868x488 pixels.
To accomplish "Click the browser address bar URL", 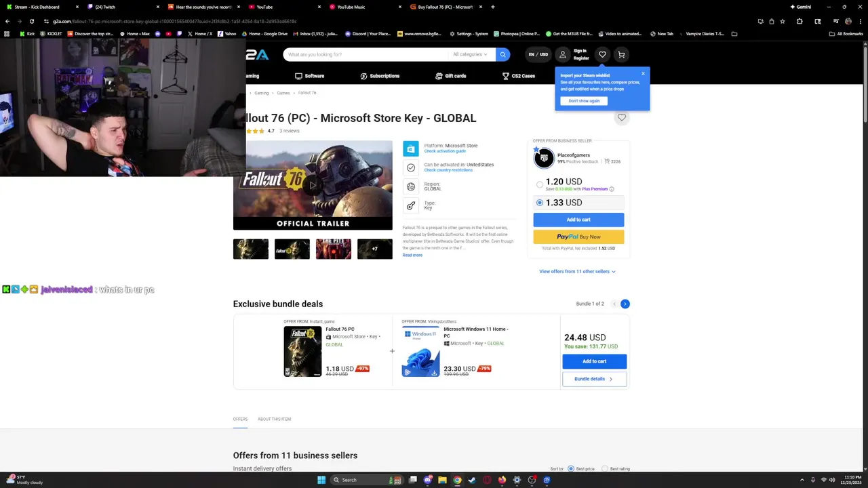I will (175, 21).
